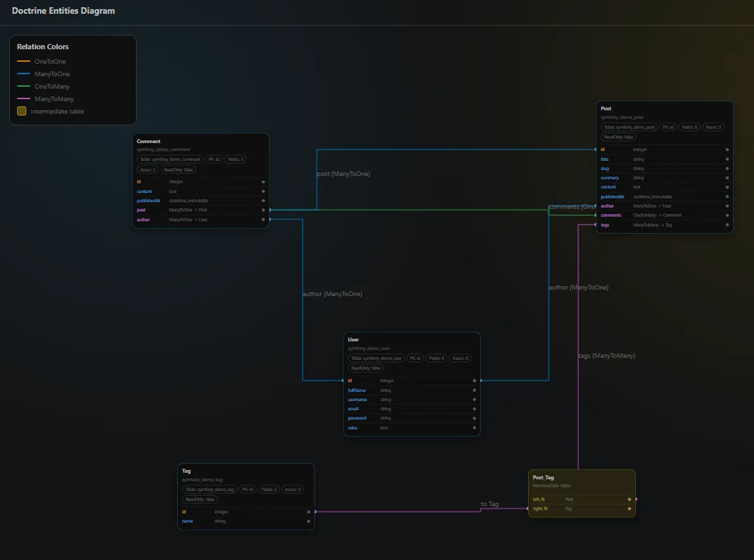This screenshot has height=560, width=754.
Task: Click the 'post (ManyToOne)' relation label
Action: point(344,174)
